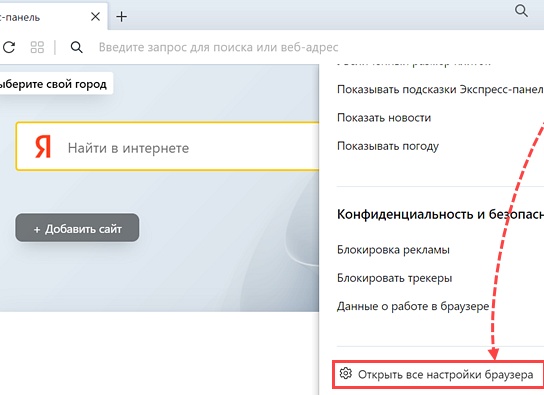Screen dimensions: 544x395
Task: Reload the page with the refresh icon
Action: tap(9, 47)
